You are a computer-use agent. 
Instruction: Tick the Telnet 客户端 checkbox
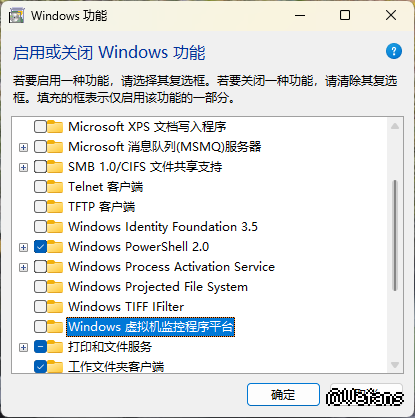[40, 187]
